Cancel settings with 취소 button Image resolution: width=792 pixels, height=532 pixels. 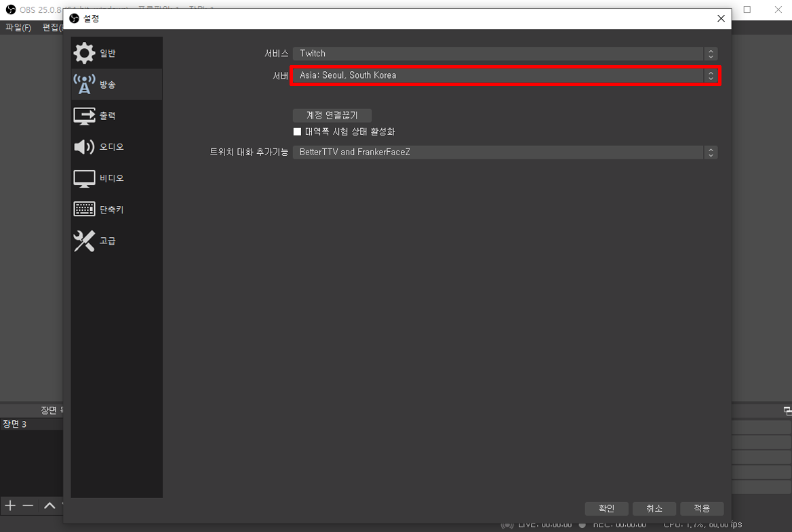(654, 508)
